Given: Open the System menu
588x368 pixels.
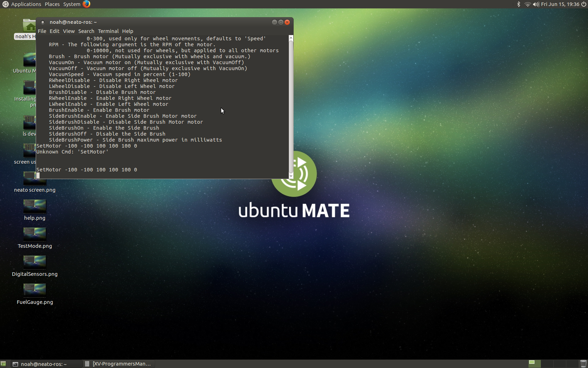Looking at the screenshot, I should click(72, 4).
